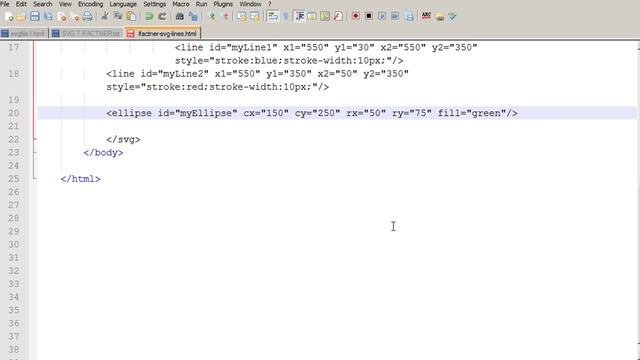Screen dimensions: 640x360
Task: Open user defined language dialog icon
Action: (x=312, y=16)
